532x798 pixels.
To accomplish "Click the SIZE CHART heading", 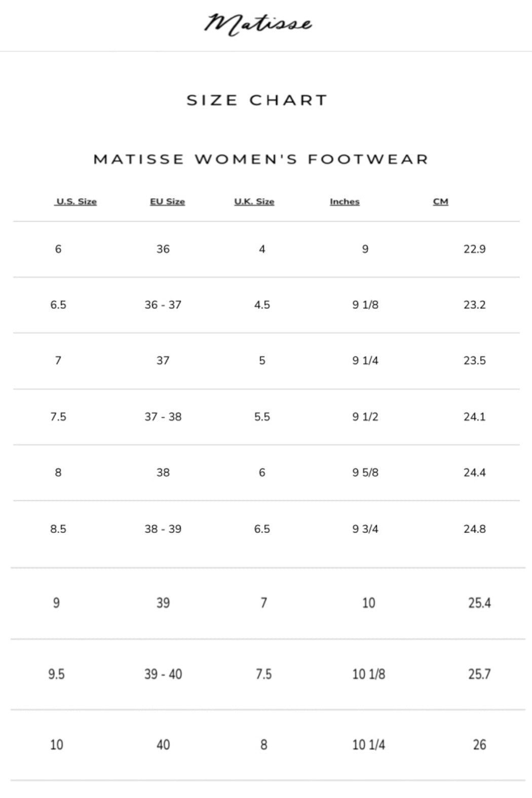I will (257, 100).
